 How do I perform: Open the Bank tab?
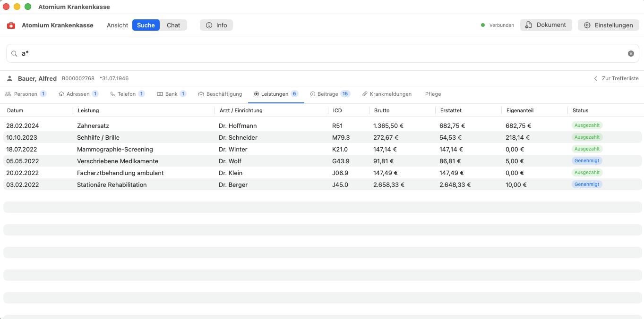coord(172,94)
